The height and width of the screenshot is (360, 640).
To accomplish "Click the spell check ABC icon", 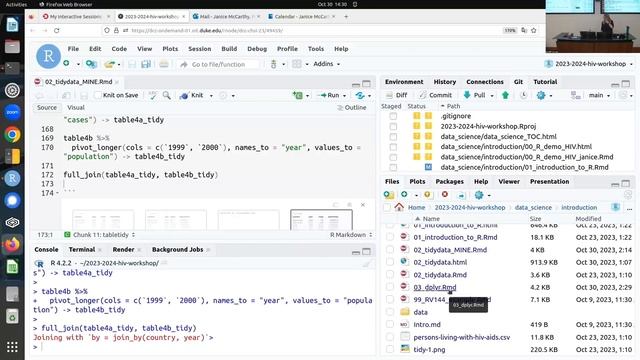I will point(152,95).
